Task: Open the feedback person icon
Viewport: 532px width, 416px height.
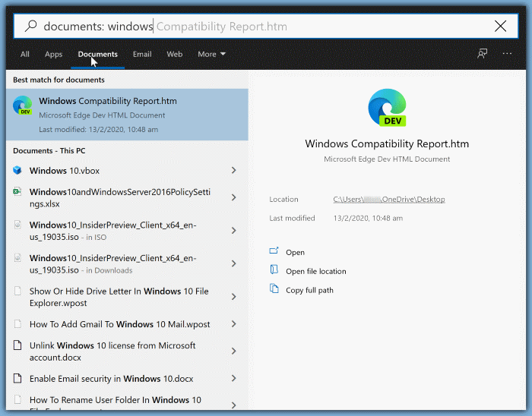Action: pyautogui.click(x=482, y=54)
